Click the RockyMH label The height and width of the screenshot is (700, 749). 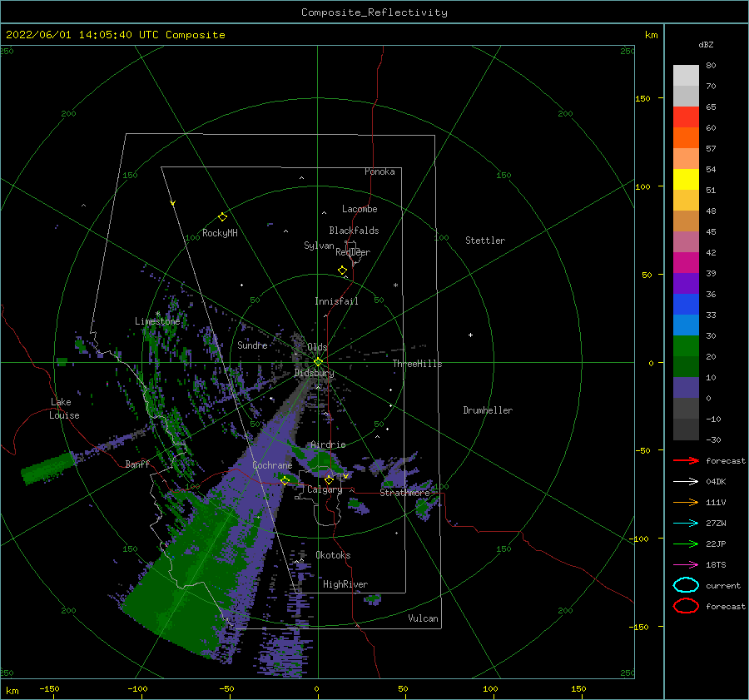pyautogui.click(x=220, y=233)
